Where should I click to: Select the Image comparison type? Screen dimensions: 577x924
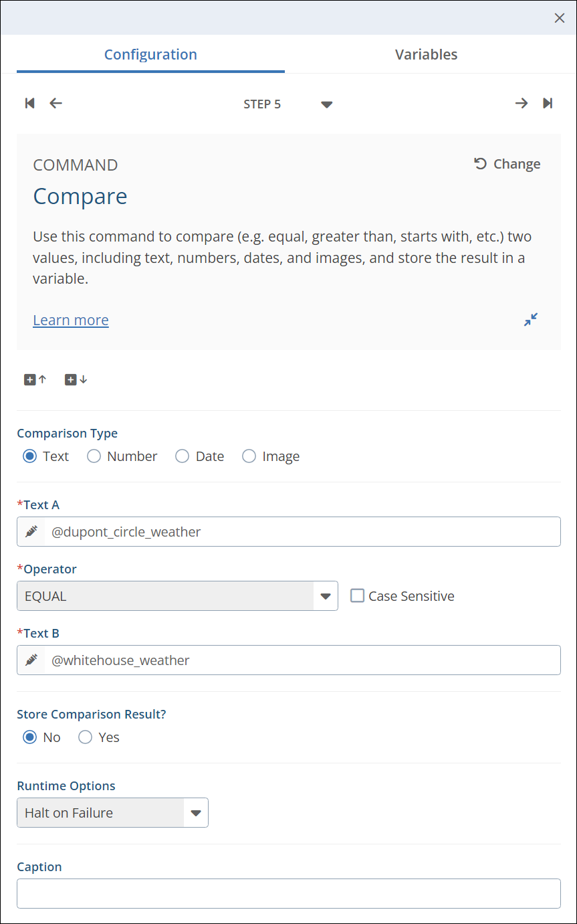[x=249, y=456]
